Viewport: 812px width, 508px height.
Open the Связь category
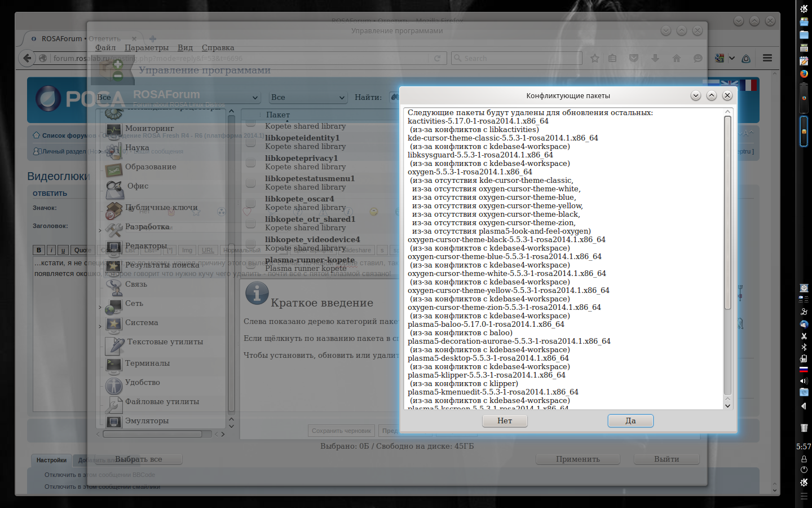[x=136, y=284]
